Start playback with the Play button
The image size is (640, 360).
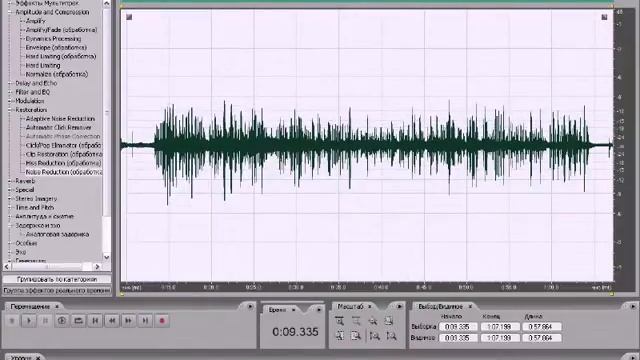(x=29, y=321)
